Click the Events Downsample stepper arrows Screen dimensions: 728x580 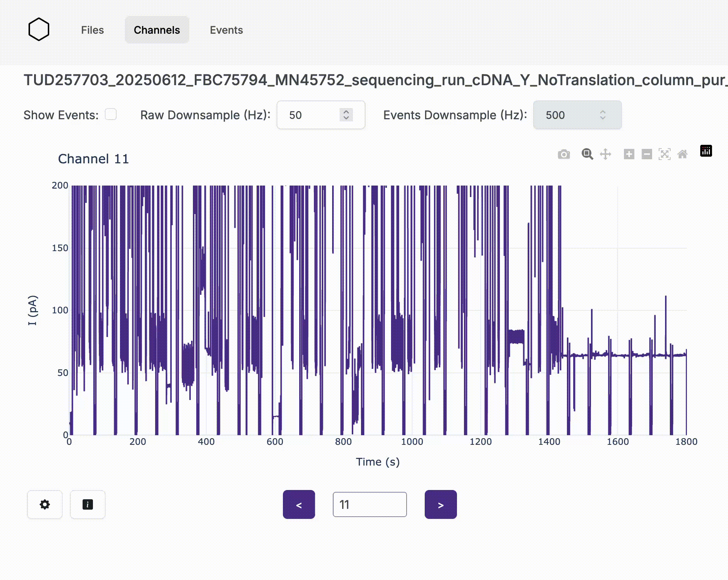(602, 115)
